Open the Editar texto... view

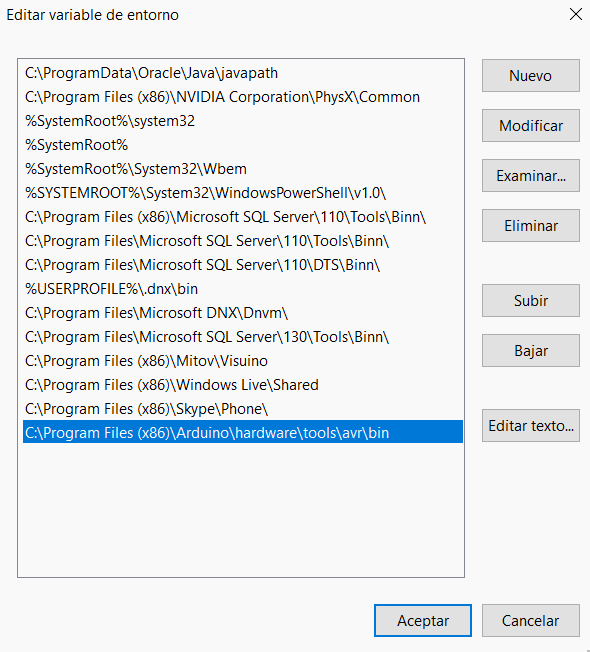point(531,425)
